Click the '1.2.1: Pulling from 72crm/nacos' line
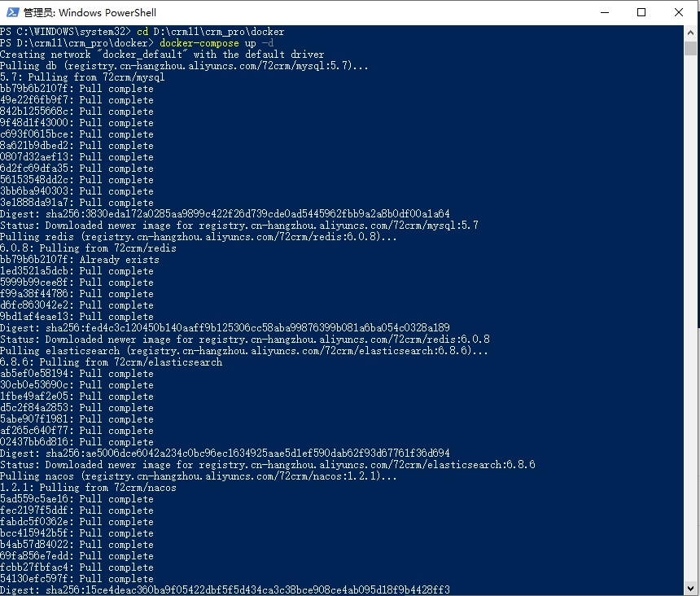Screen dimensions: 700x596 (88, 488)
